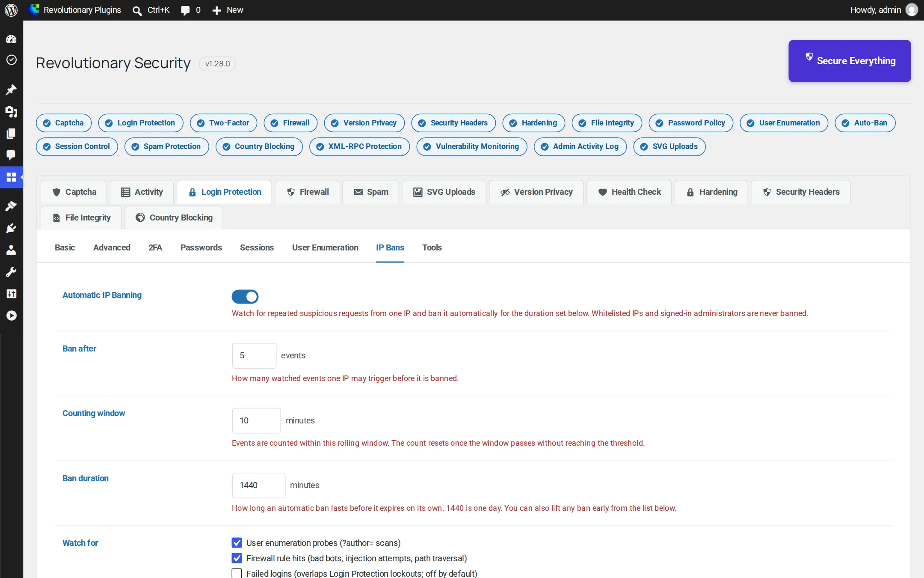Open the Plugins plug icon in sidebar
Image resolution: width=924 pixels, height=578 pixels.
pyautogui.click(x=11, y=228)
